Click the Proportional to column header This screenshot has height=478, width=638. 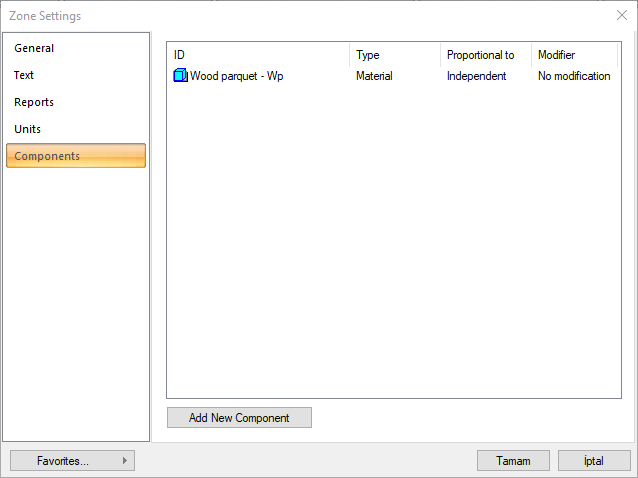[485, 55]
